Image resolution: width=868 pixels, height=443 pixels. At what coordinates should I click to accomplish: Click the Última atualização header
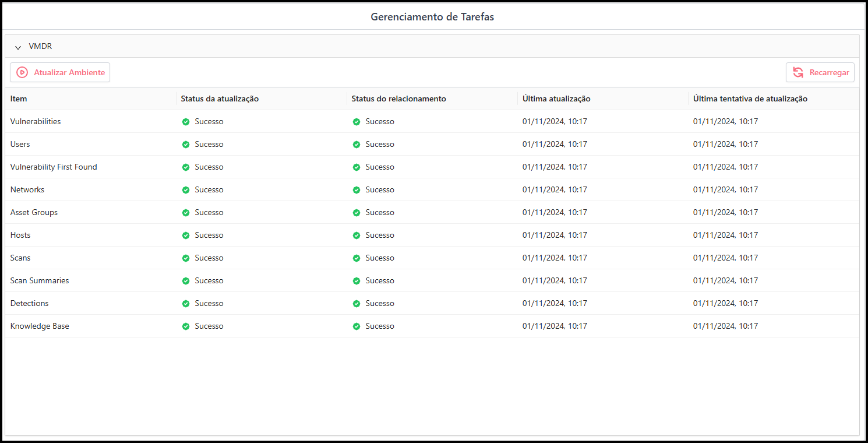[x=556, y=99]
